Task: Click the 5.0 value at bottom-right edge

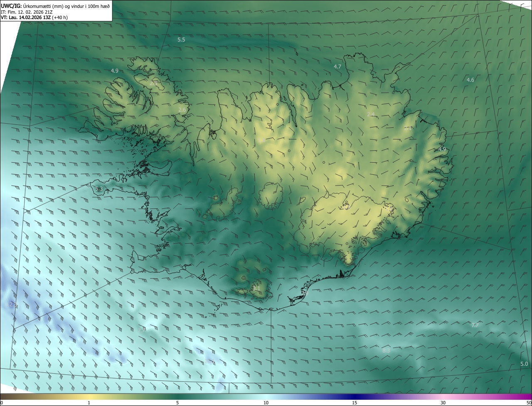Action: pos(525,364)
